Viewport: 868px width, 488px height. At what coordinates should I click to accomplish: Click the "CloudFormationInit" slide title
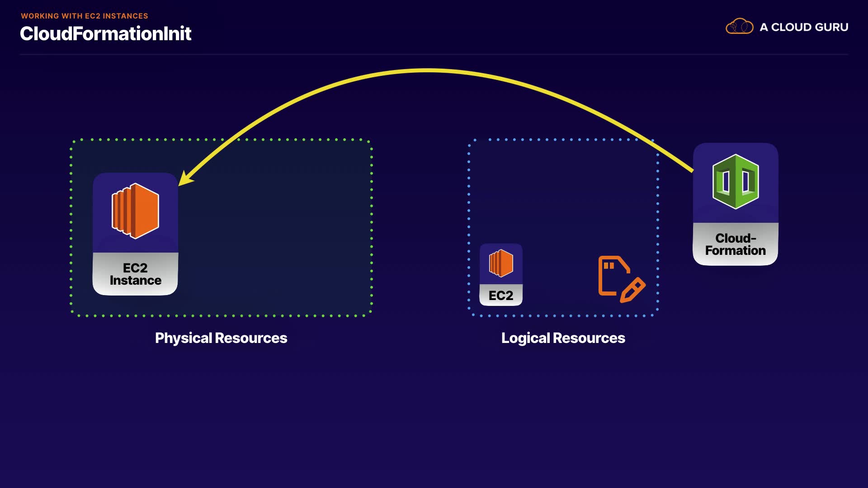point(105,34)
